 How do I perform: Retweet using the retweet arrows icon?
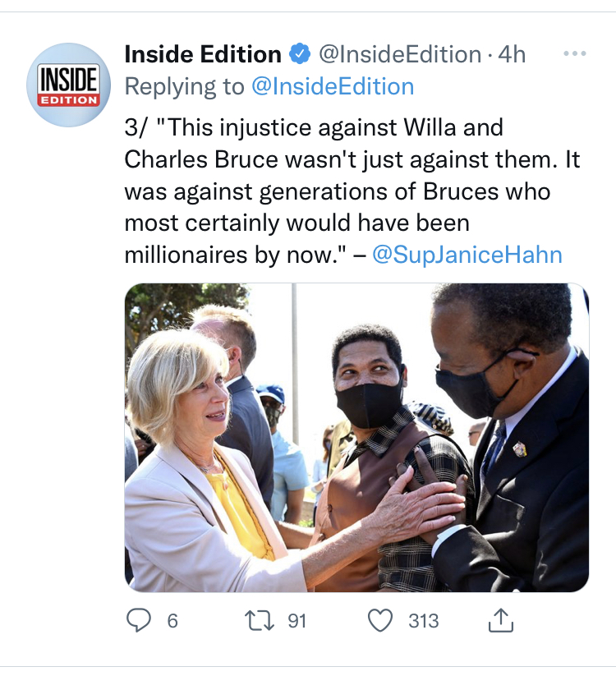[x=260, y=621]
